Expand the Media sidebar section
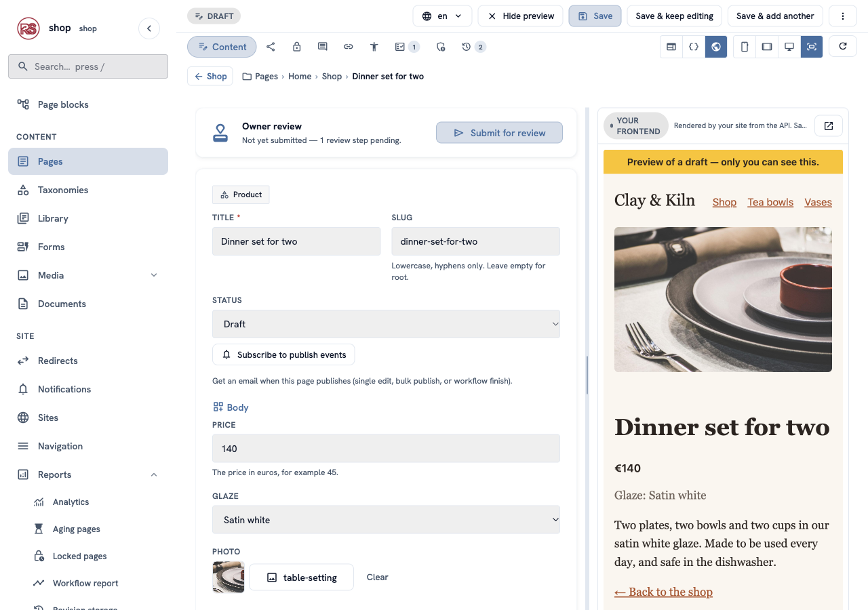 pos(154,275)
